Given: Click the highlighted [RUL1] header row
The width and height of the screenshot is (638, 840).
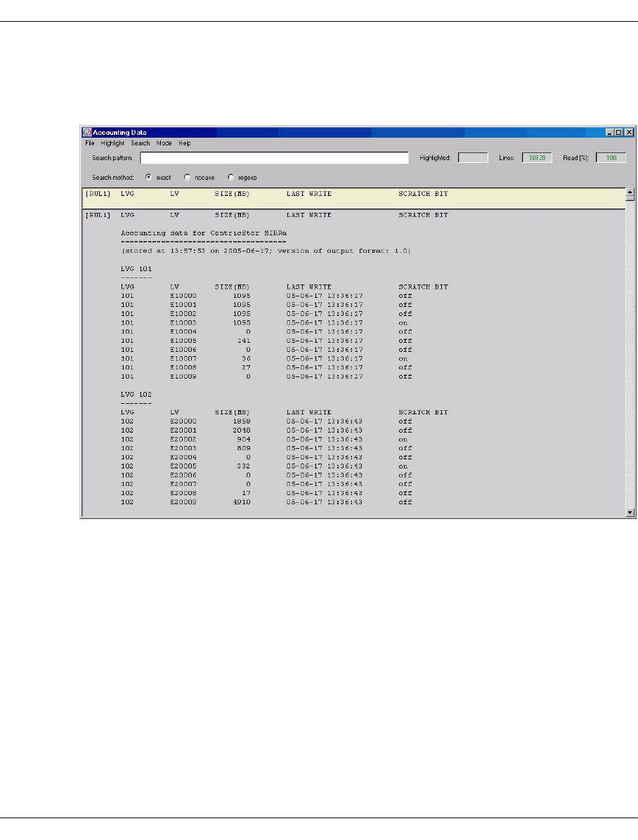Looking at the screenshot, I should pyautogui.click(x=354, y=197).
